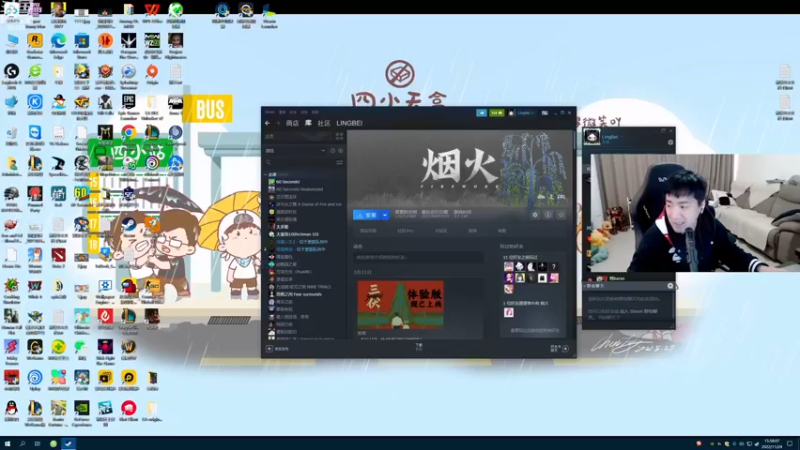Select A Dance of Fire and Ice
Screen dimensions: 800x450
(x=305, y=204)
